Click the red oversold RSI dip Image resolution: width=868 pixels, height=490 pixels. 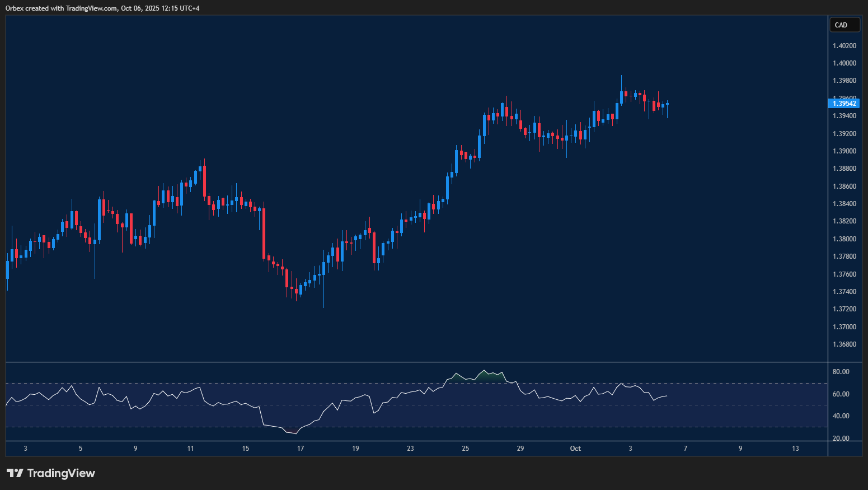click(291, 431)
